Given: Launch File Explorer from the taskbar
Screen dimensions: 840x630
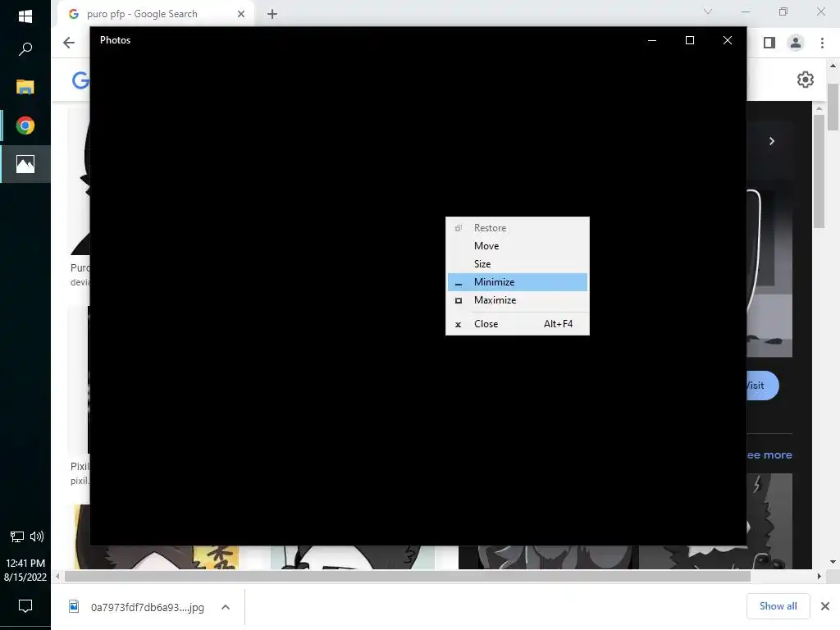Looking at the screenshot, I should click(x=25, y=87).
